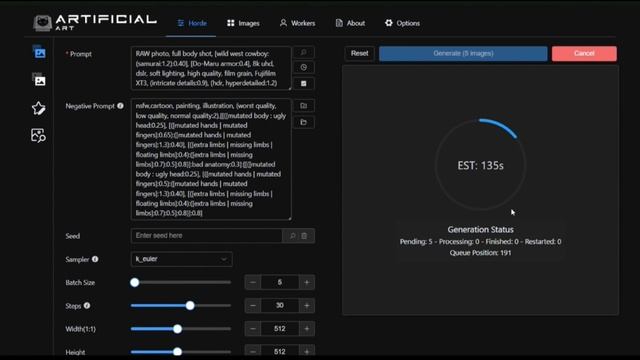Click the 'Width(1:1)' label
The height and width of the screenshot is (360, 640).
[x=80, y=329]
